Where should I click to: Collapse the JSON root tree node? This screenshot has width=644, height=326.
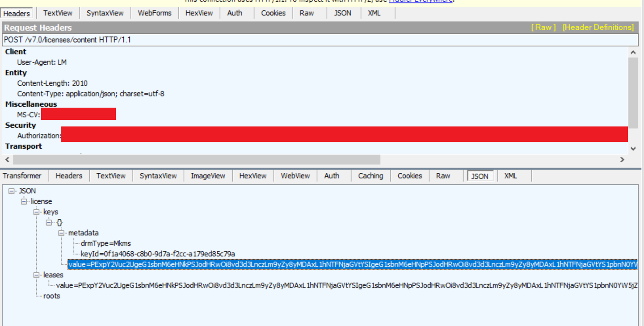(12, 191)
